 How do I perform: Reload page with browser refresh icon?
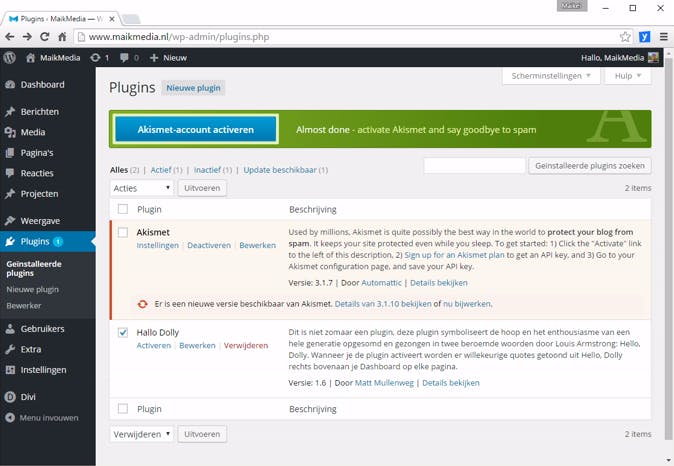click(45, 37)
